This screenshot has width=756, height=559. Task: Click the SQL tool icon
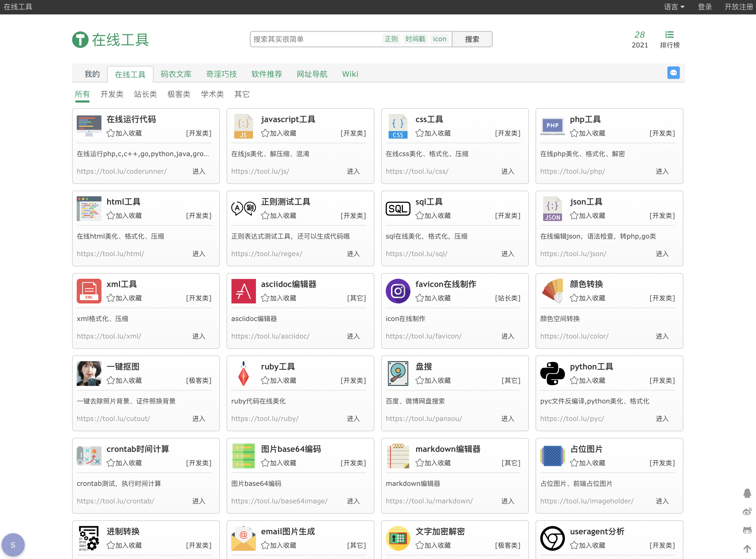(x=398, y=209)
